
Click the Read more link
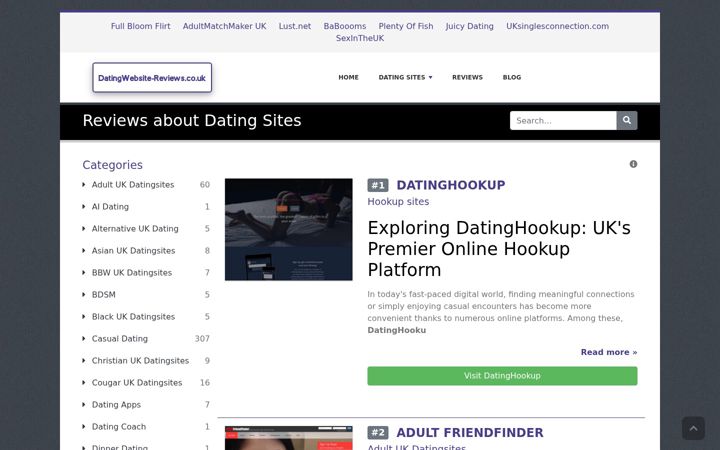609,352
